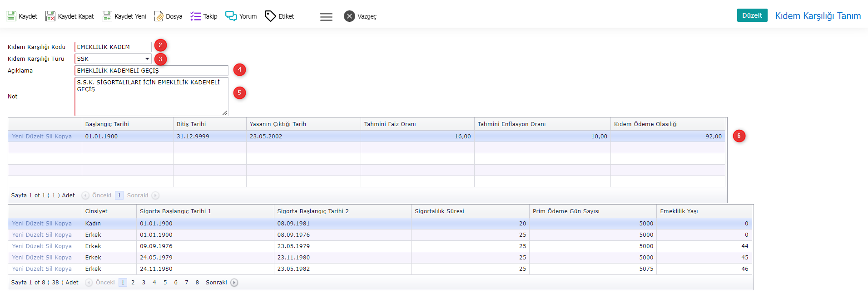This screenshot has width=868, height=293.
Task: Click Kıdem Ödeme Olasılığı column header
Action: coord(668,124)
